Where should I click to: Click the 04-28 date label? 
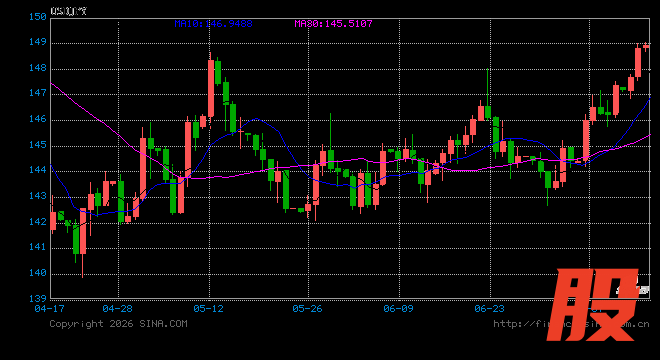coord(117,309)
